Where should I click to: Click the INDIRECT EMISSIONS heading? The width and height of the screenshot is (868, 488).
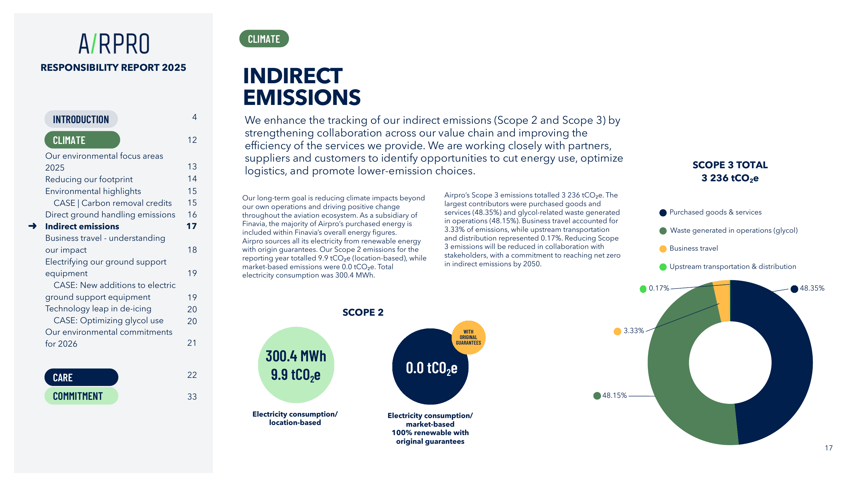(302, 86)
